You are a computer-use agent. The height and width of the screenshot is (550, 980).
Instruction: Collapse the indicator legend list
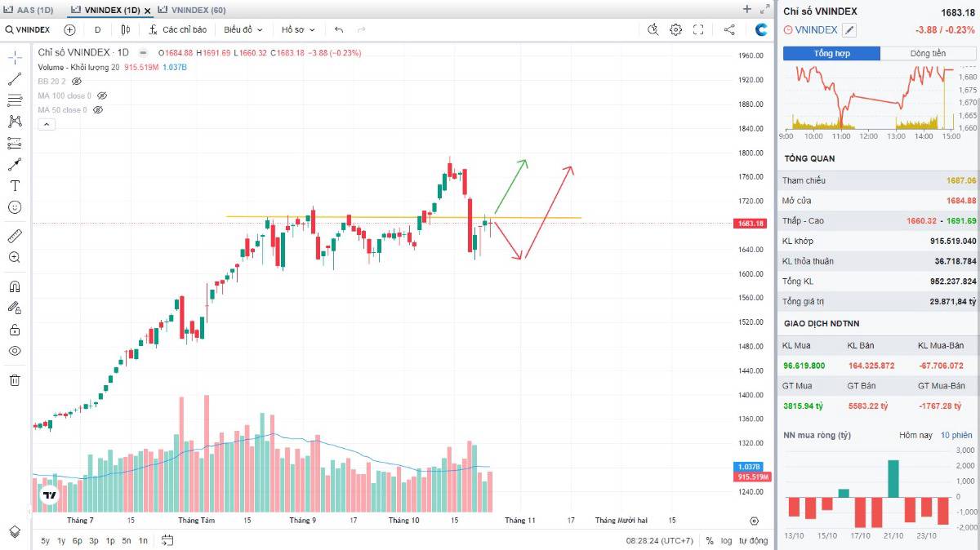47,124
